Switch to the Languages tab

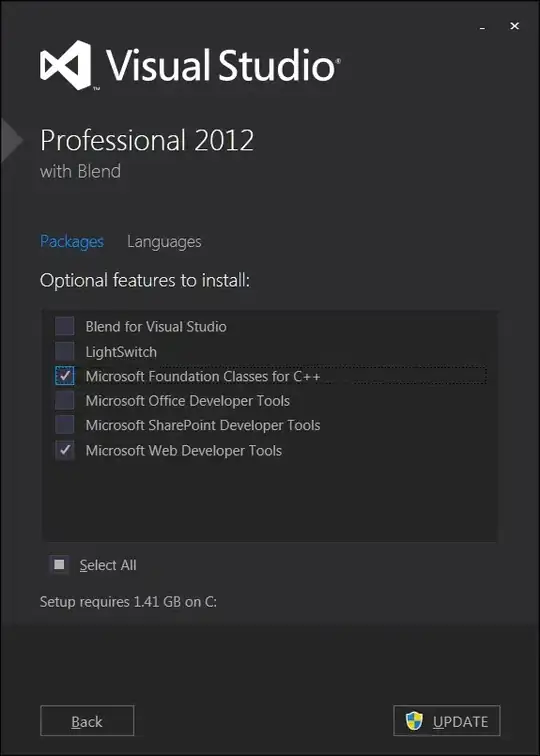(x=164, y=242)
